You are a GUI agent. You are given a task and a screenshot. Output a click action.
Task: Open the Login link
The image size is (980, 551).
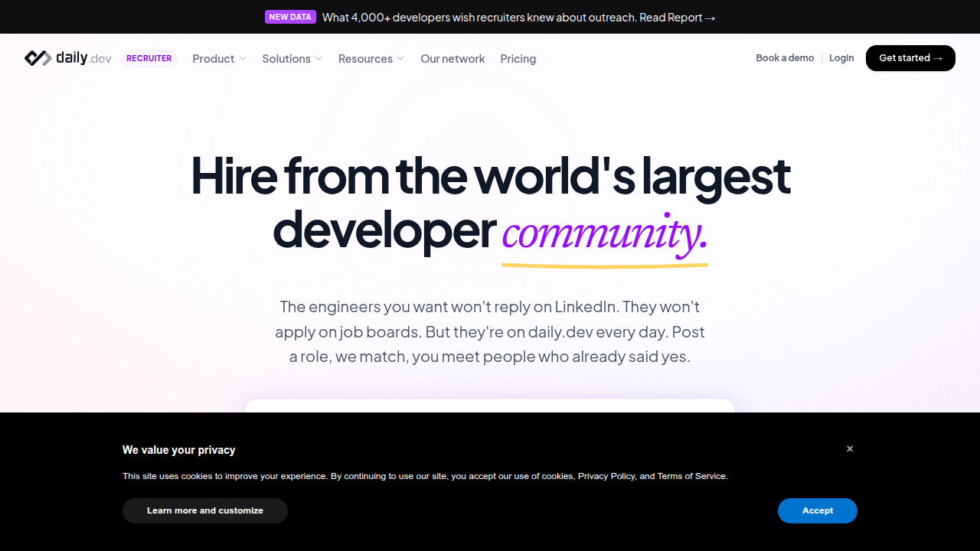click(841, 58)
